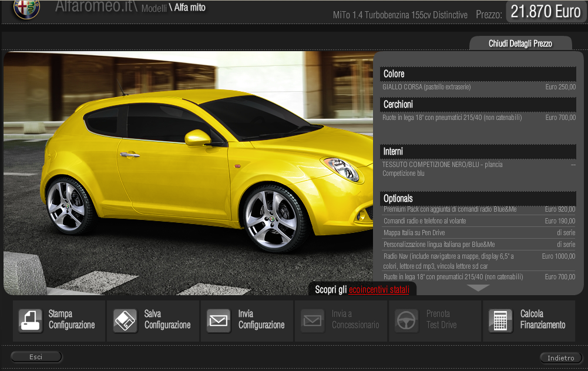The image size is (588, 371).
Task: Click the Euro 920,00 Premium Pack price
Action: 560,209
